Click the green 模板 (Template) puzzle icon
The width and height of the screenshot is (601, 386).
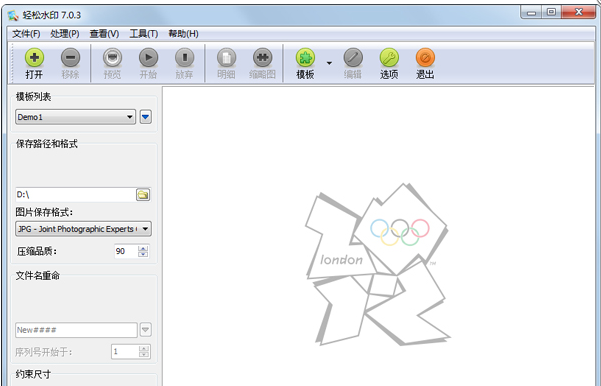(x=305, y=58)
